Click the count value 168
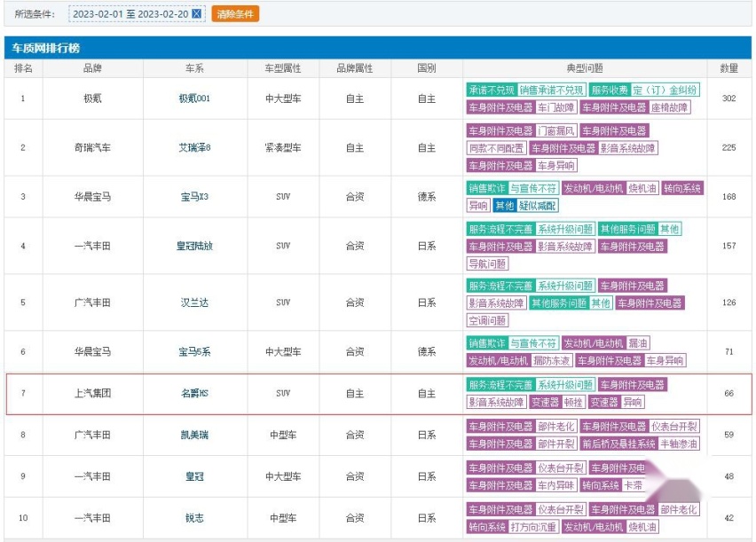The height and width of the screenshot is (542, 756). coord(729,197)
